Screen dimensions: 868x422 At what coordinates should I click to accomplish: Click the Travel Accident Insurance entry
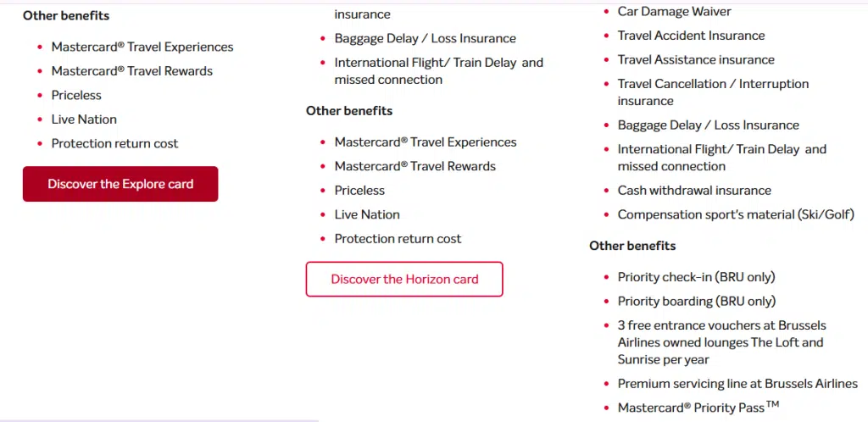point(691,36)
